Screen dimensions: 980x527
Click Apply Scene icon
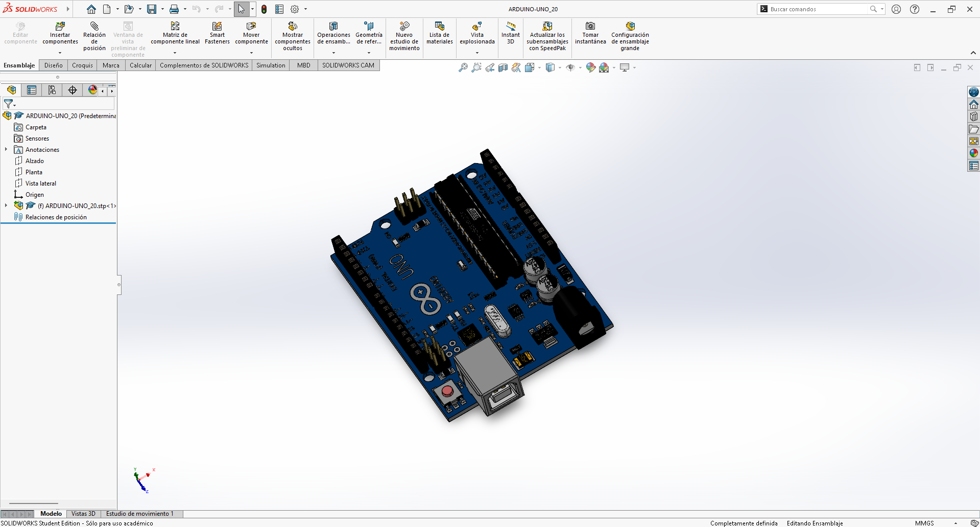[604, 67]
